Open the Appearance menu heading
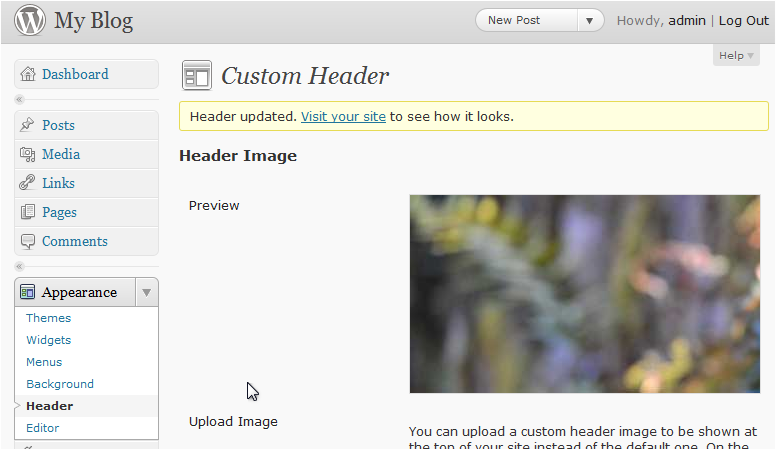 click(79, 292)
